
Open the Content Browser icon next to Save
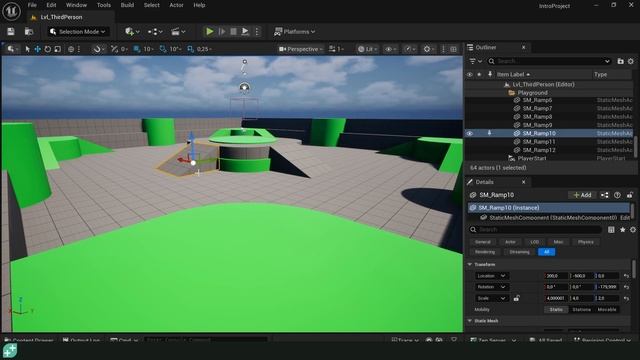pos(29,31)
